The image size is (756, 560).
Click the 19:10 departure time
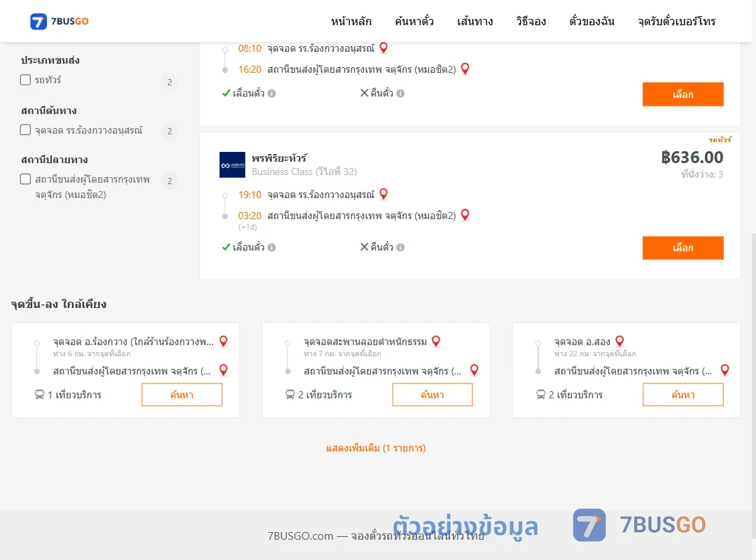click(250, 195)
